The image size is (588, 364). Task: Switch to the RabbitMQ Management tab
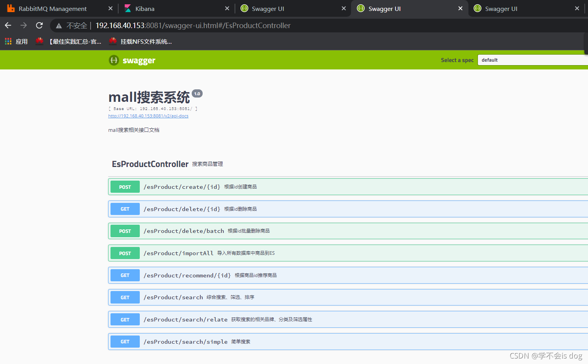click(x=55, y=8)
